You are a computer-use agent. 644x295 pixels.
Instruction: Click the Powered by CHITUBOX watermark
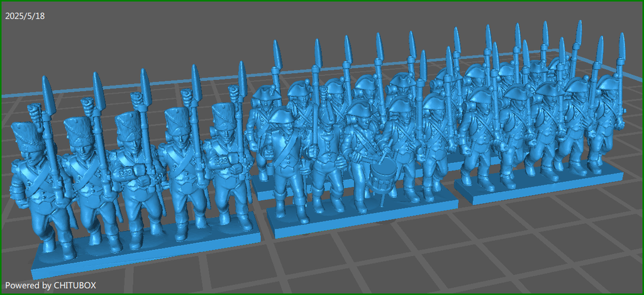pyautogui.click(x=50, y=286)
